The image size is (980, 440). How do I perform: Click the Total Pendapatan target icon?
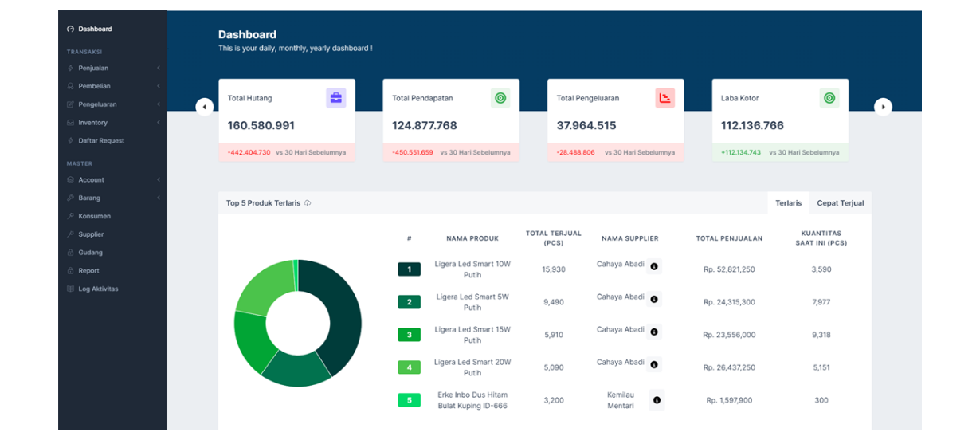coord(500,98)
